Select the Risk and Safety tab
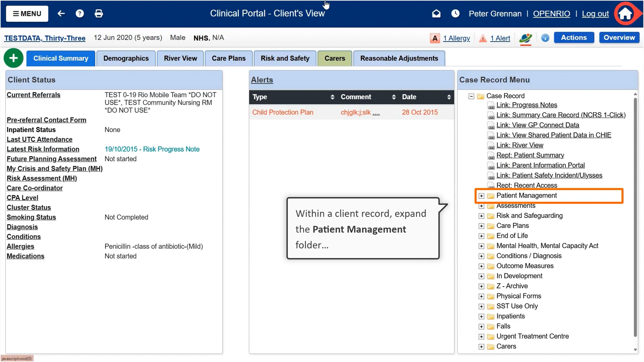644x362 pixels. point(285,58)
